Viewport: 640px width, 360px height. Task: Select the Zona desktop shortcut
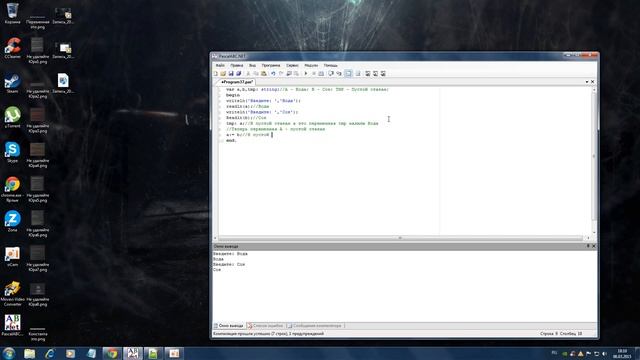(12, 222)
